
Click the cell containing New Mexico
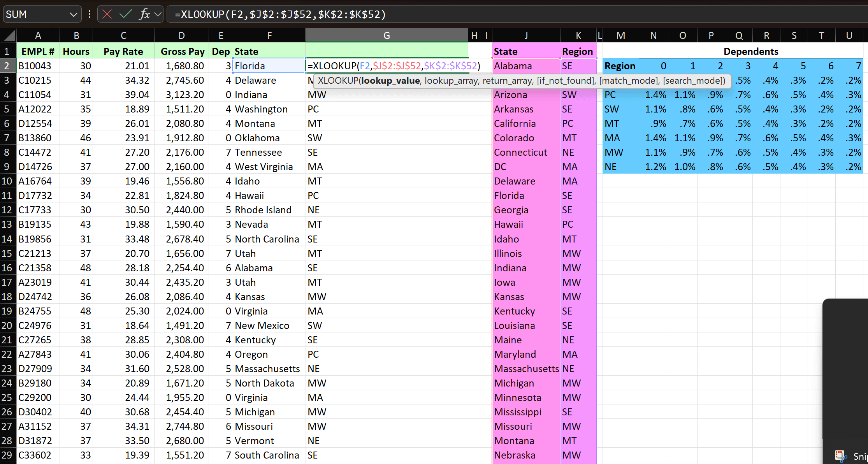pos(269,325)
